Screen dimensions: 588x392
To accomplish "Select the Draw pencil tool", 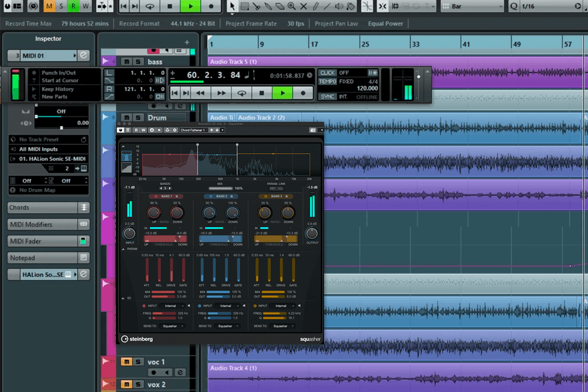I will click(x=315, y=7).
